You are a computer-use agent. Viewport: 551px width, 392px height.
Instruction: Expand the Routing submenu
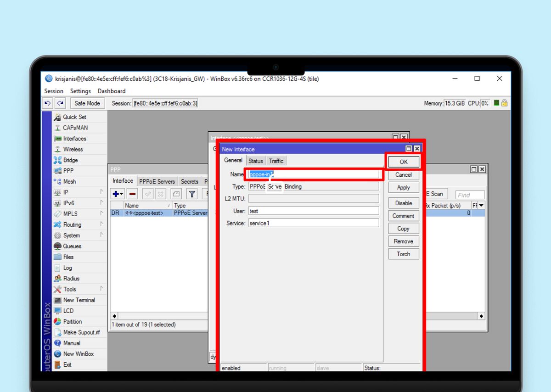click(72, 224)
